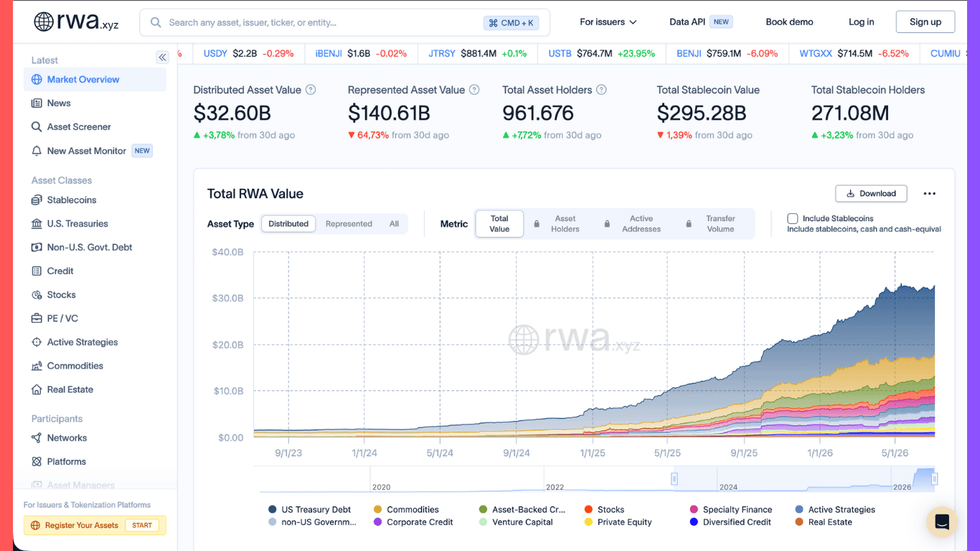Select the locked Active Addresses metric
980x551 pixels.
point(633,224)
